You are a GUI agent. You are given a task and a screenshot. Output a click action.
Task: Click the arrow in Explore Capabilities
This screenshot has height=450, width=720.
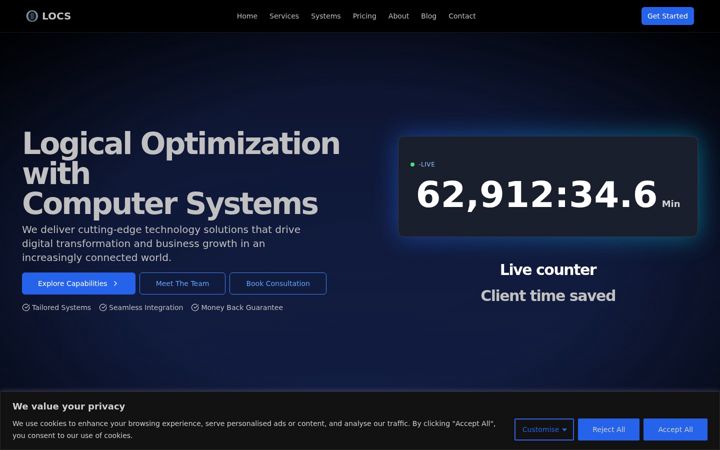click(115, 284)
